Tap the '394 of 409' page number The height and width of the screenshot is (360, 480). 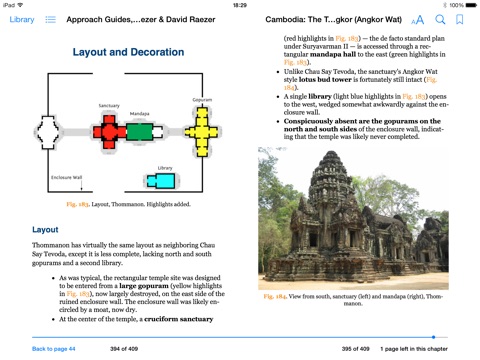coord(124,349)
